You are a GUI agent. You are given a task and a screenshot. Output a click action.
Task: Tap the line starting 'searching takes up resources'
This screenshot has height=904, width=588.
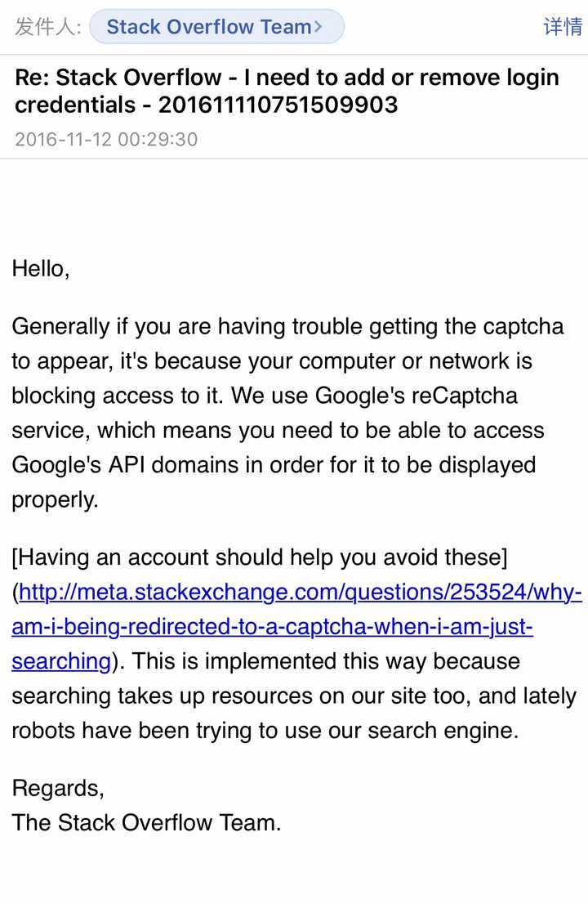294,696
